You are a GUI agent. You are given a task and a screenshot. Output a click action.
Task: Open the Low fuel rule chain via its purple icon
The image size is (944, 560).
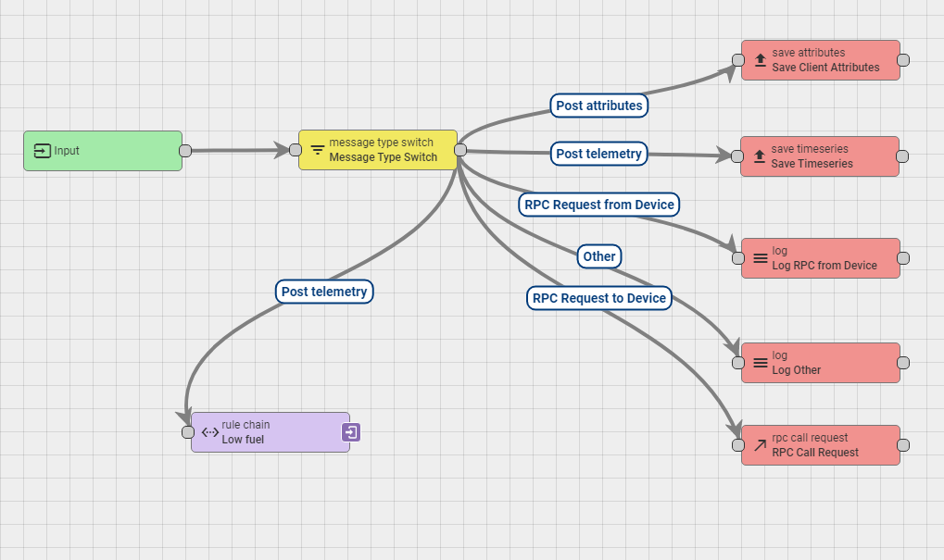pos(351,431)
